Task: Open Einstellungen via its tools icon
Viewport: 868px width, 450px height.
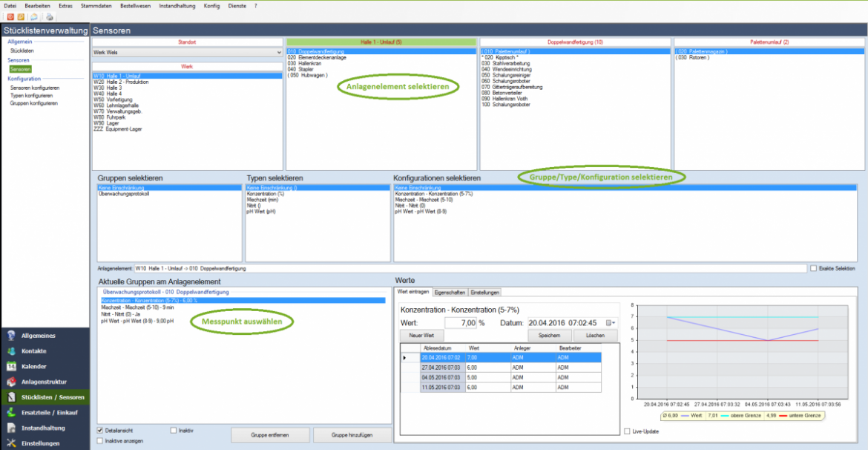Action: point(11,443)
